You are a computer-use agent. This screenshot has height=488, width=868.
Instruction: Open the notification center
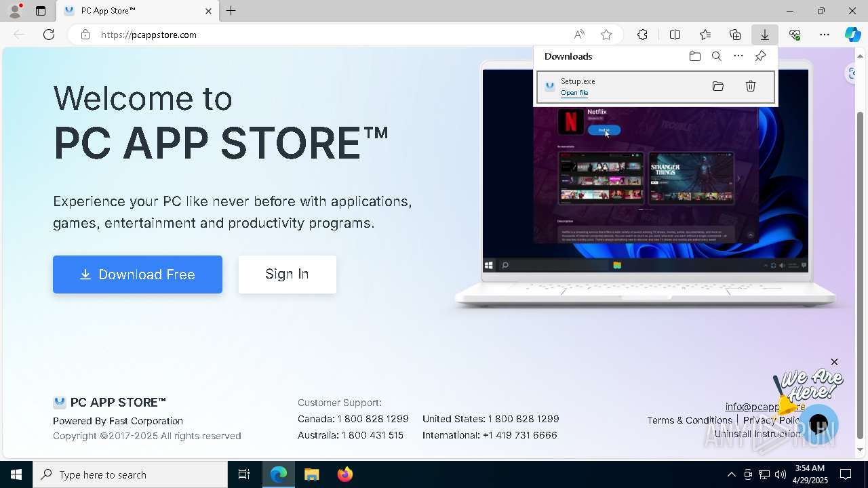click(846, 474)
